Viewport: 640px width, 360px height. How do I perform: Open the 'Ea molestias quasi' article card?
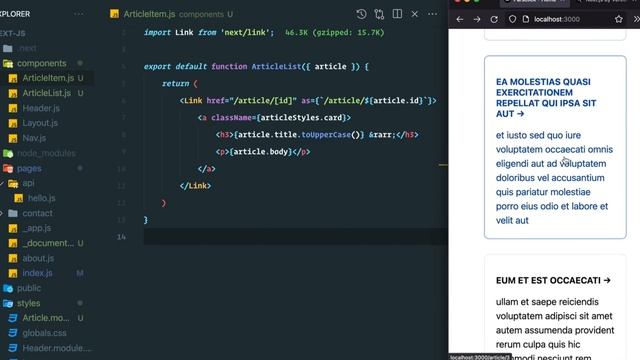(555, 147)
